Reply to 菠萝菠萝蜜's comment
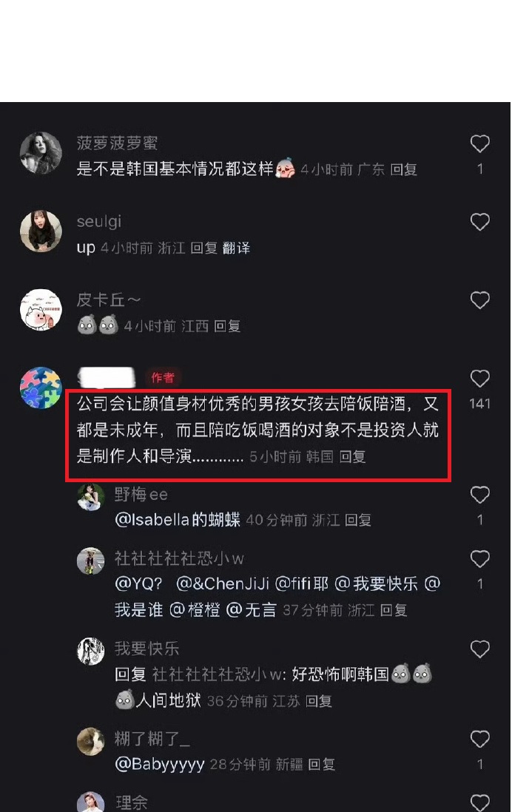This screenshot has width=512, height=812. point(403,169)
